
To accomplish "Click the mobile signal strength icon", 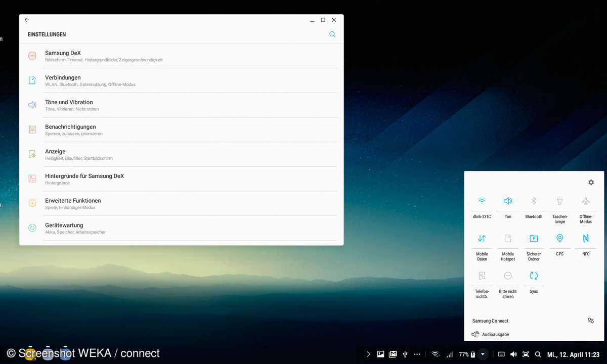I will pos(449,354).
